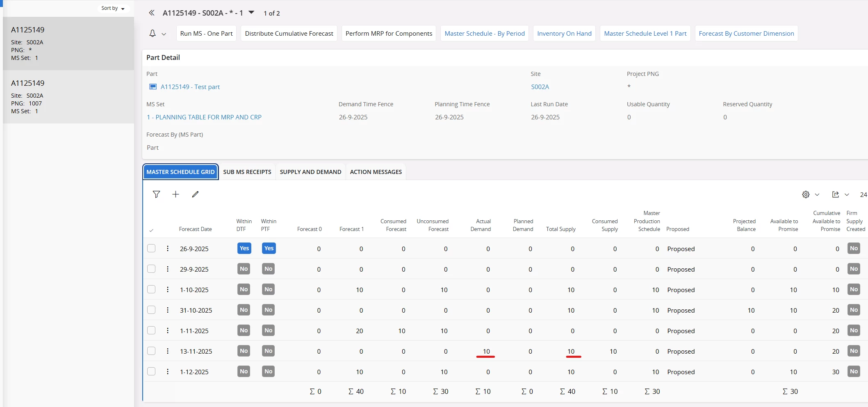Check the 1-12-2025 row checkbox
This screenshot has height=407, width=868.
pyautogui.click(x=151, y=372)
